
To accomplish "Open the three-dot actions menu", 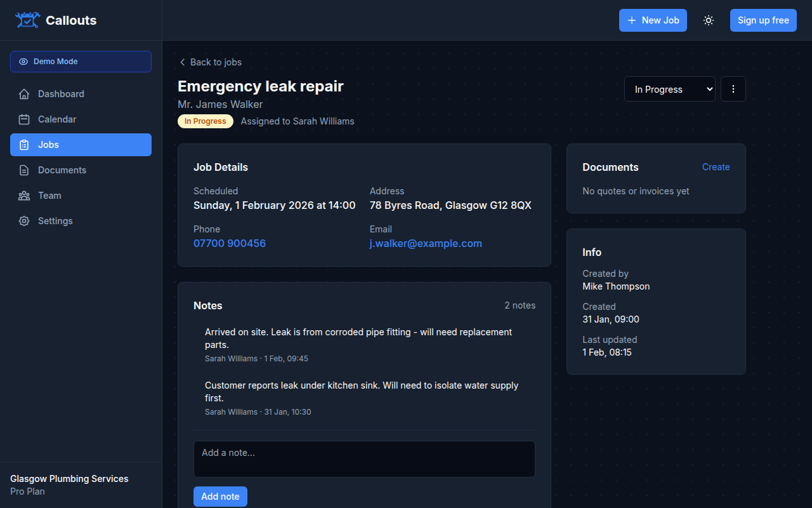I will pos(733,89).
